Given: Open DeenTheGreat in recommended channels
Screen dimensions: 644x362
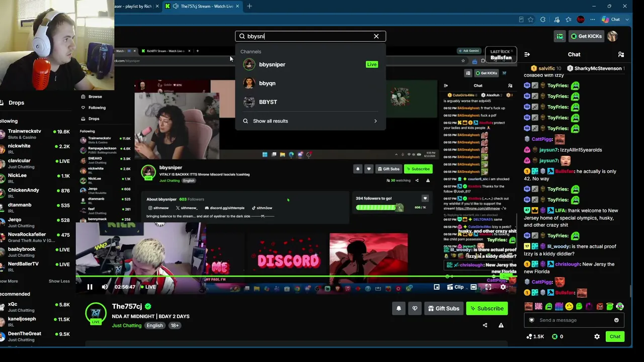Looking at the screenshot, I should [35, 336].
